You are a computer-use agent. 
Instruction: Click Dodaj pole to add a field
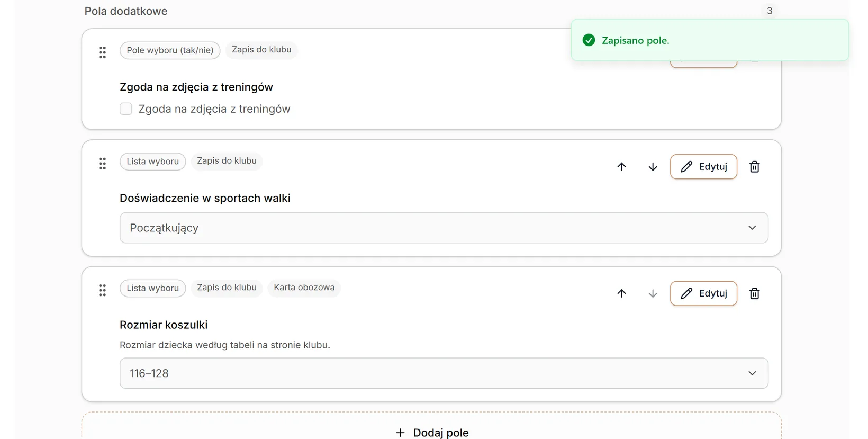click(x=431, y=433)
